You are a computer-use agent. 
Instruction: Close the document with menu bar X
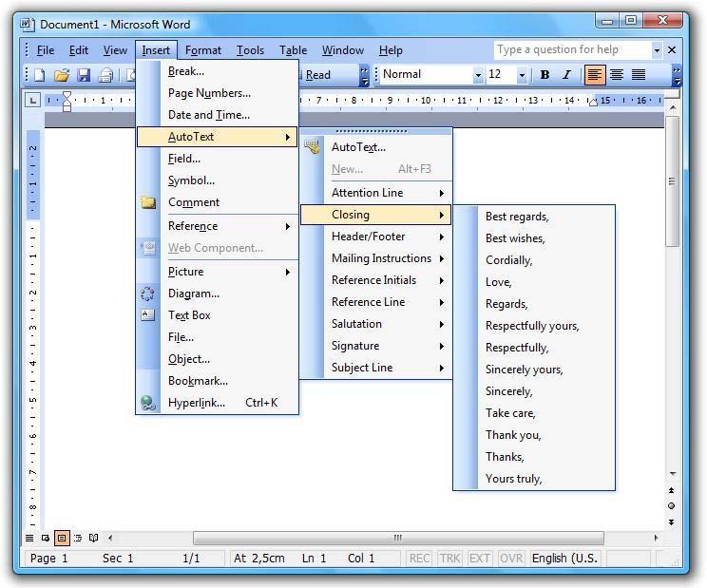pos(672,50)
